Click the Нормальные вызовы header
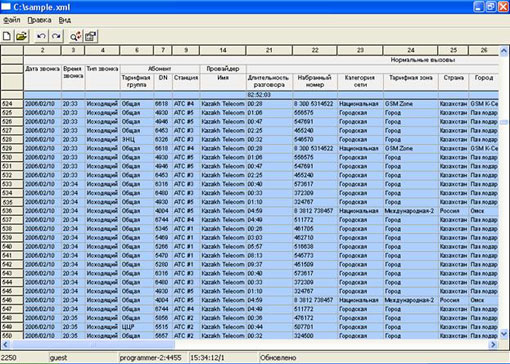The image size is (510, 364). 423,60
